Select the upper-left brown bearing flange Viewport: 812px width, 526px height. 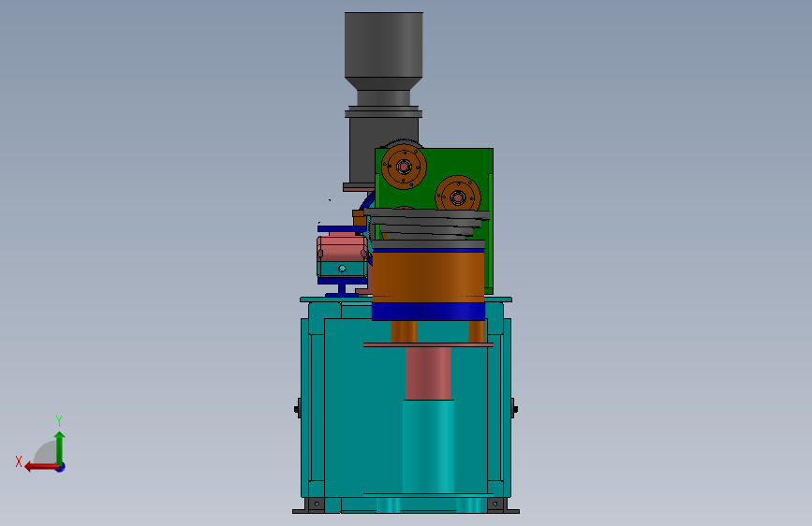pos(404,167)
